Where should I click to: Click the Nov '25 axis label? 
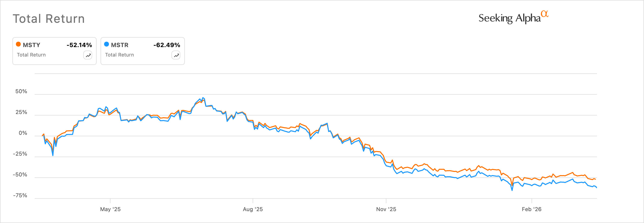tap(386, 209)
